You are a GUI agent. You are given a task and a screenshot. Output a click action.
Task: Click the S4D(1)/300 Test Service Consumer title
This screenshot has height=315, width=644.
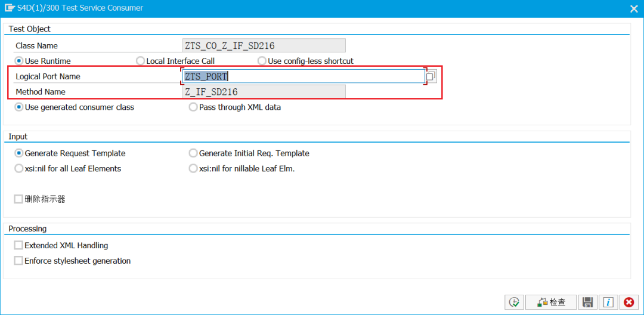80,8
